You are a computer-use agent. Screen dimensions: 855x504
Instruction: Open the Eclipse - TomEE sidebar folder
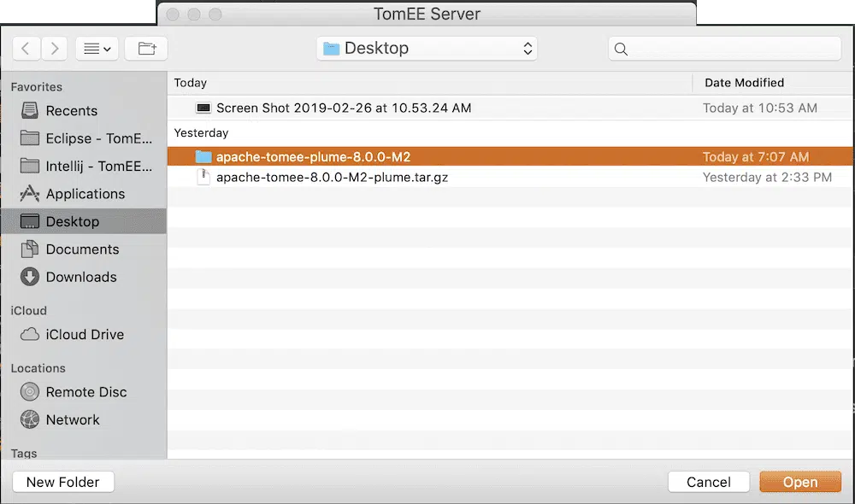(x=85, y=138)
